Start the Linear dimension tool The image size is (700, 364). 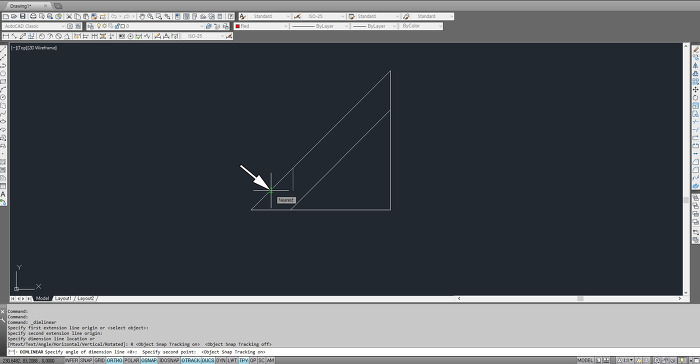5,36
